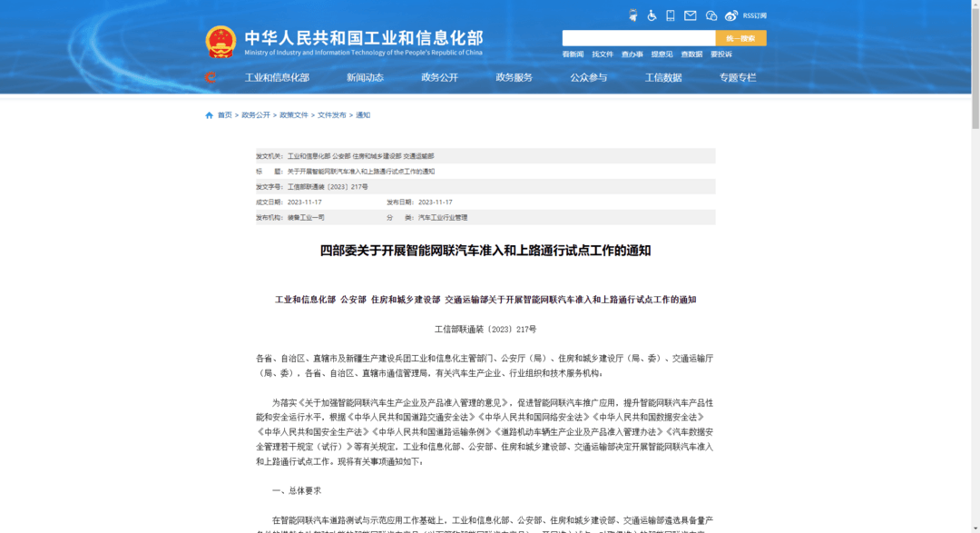Click 提意见 quick link
Image resolution: width=980 pixels, height=533 pixels.
[x=661, y=54]
